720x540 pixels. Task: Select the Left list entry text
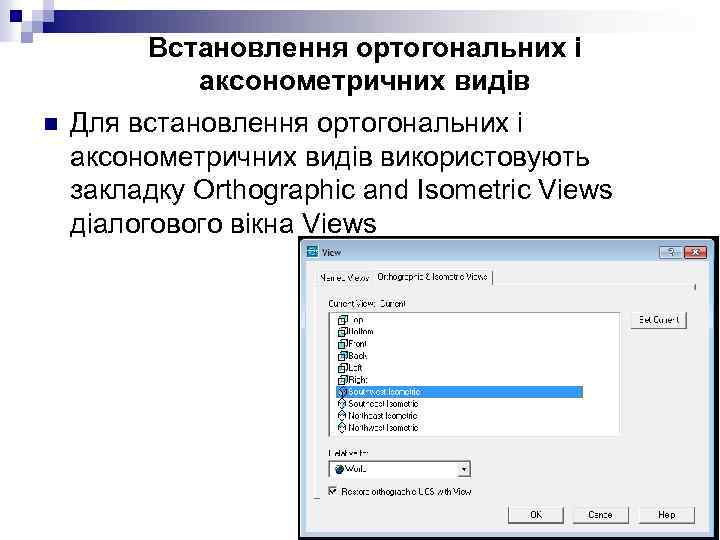[x=355, y=367]
